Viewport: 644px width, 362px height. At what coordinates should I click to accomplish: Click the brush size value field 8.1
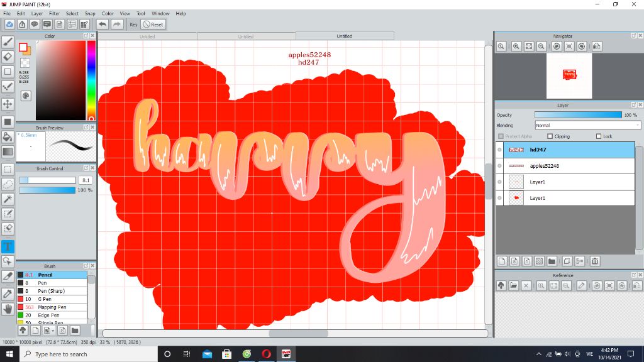pyautogui.click(x=86, y=180)
